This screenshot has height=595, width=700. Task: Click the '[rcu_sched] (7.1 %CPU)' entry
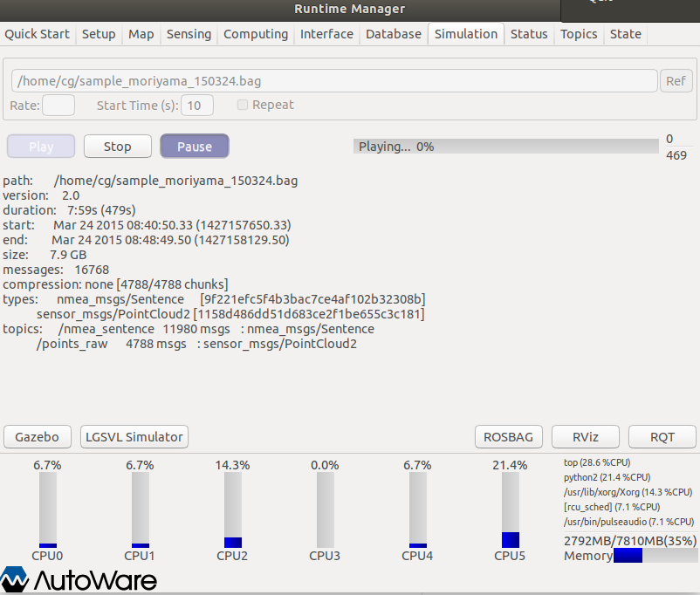point(612,507)
